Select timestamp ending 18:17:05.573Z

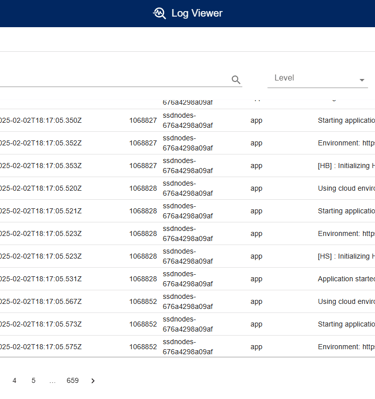click(x=41, y=324)
